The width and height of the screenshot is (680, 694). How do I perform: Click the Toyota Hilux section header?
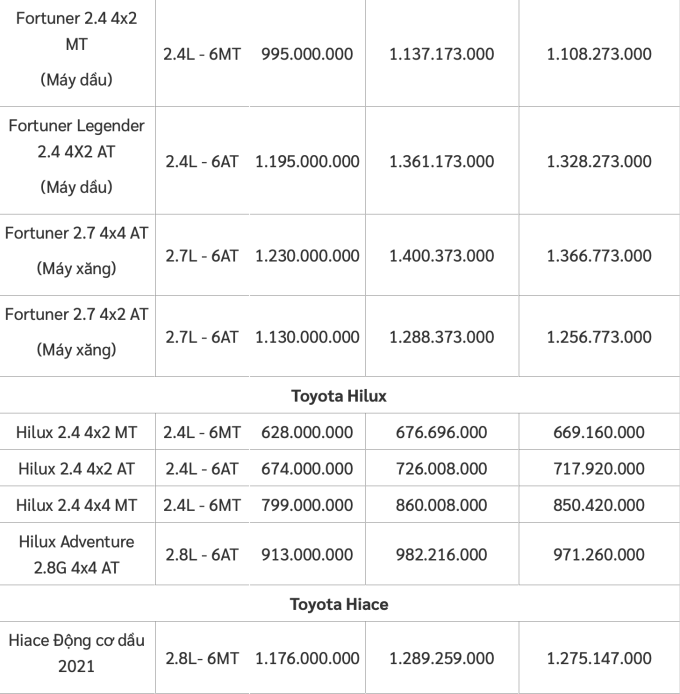coord(338,396)
